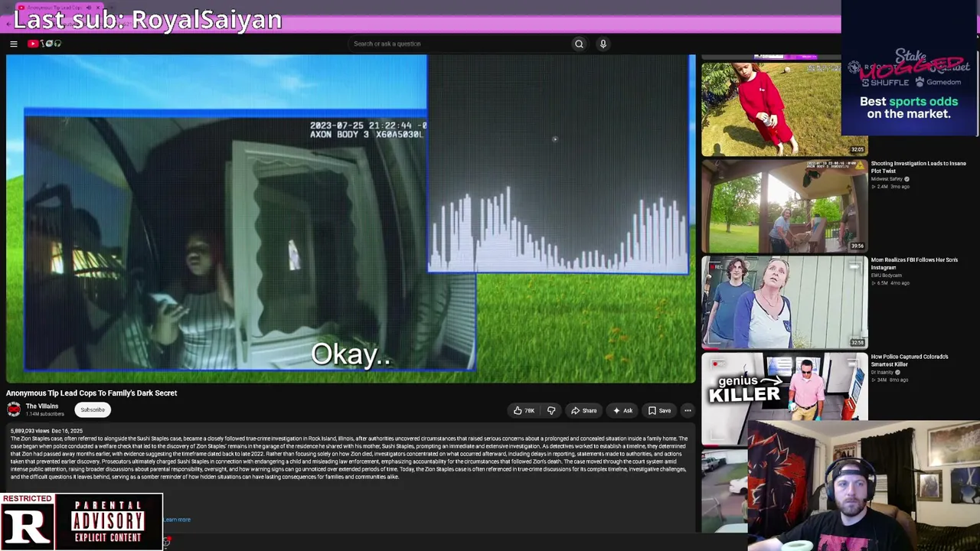Click the Ask sparkle button

coord(622,411)
